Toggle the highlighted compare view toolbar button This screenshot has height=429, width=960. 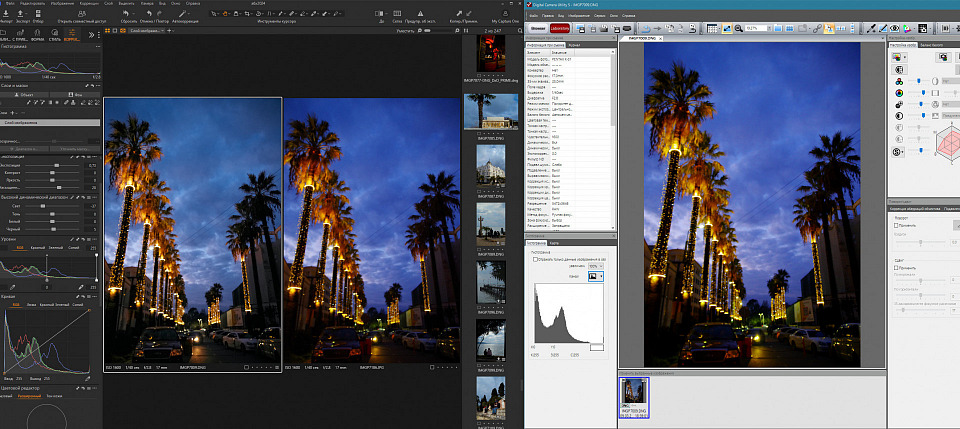point(828,28)
